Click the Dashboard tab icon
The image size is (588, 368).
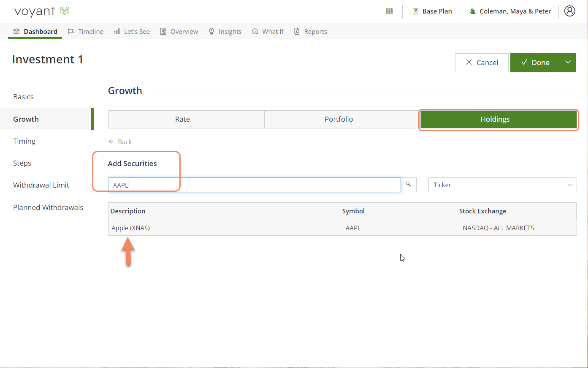pos(16,31)
